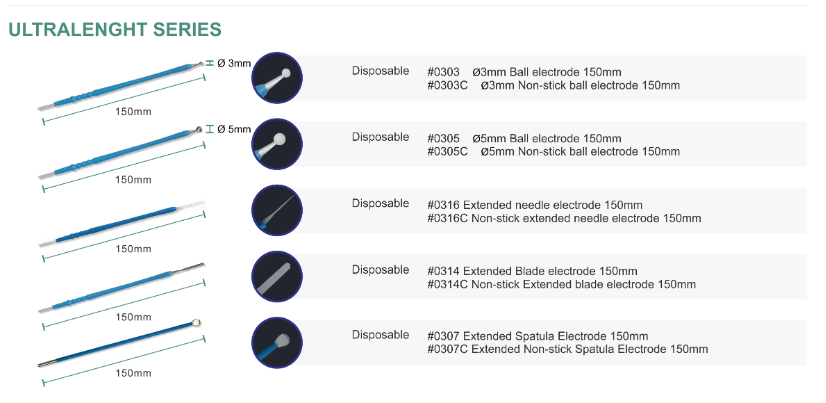Open #0314 Extended Blade electrode 150mm
This screenshot has height=403, width=826.
click(x=532, y=271)
